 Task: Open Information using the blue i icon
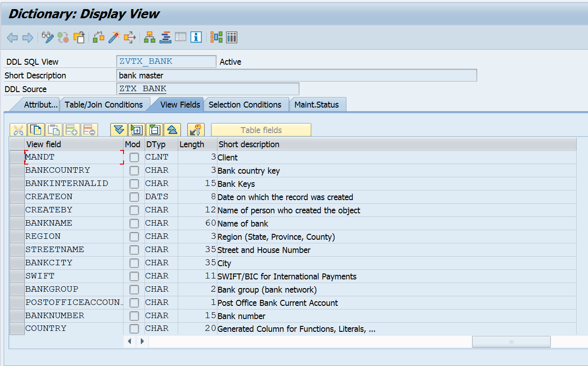[196, 37]
